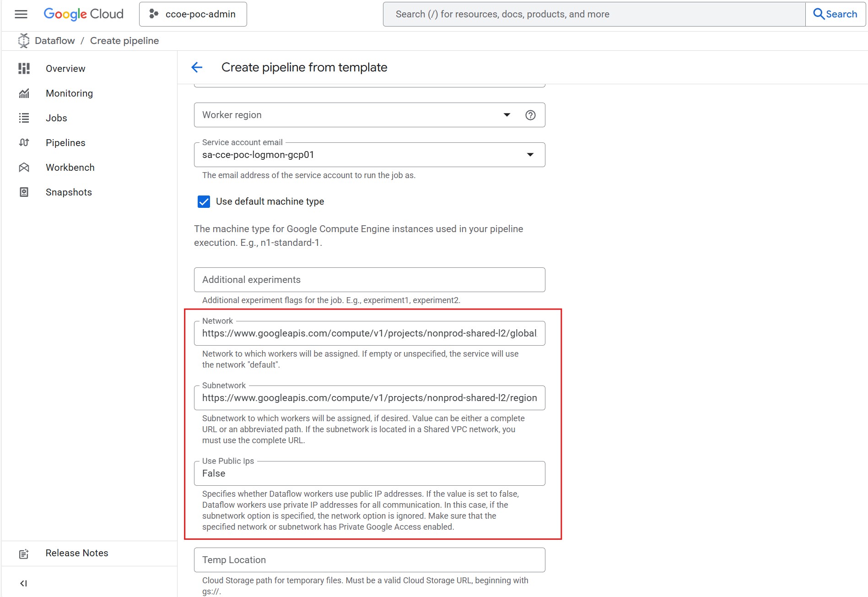Click the Network URL input field
The image size is (868, 597).
tap(369, 334)
